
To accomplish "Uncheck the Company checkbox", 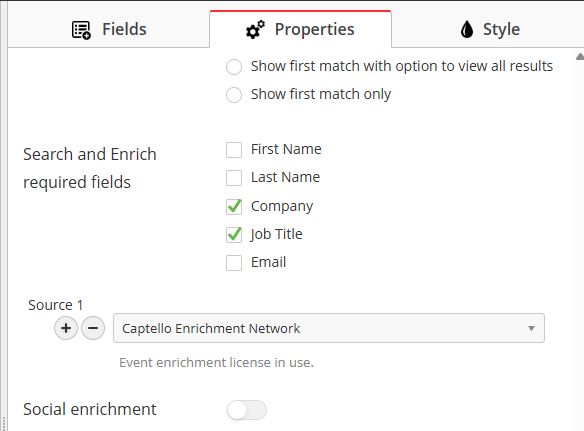I will (x=234, y=206).
